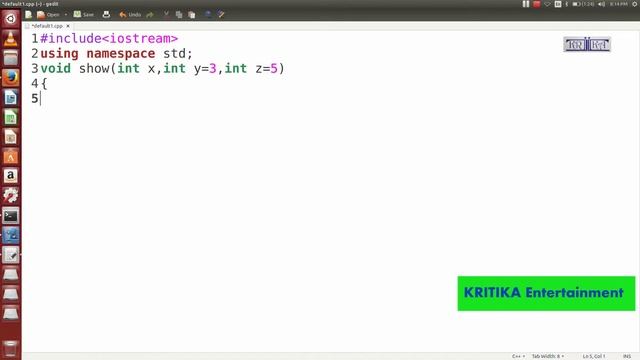The width and height of the screenshot is (640, 360).
Task: Print the document using the printer icon
Action: [106, 15]
